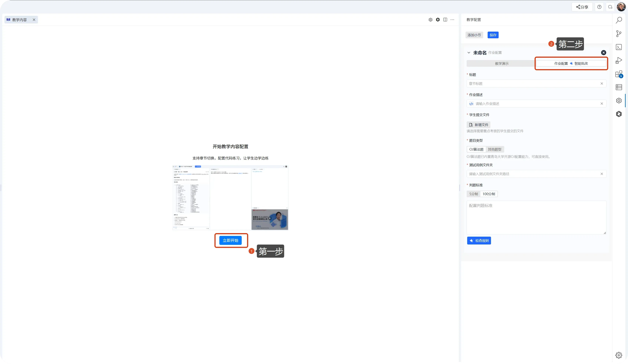628x364 pixels.
Task: Click the settings gear at sidebar bottom
Action: point(619,355)
